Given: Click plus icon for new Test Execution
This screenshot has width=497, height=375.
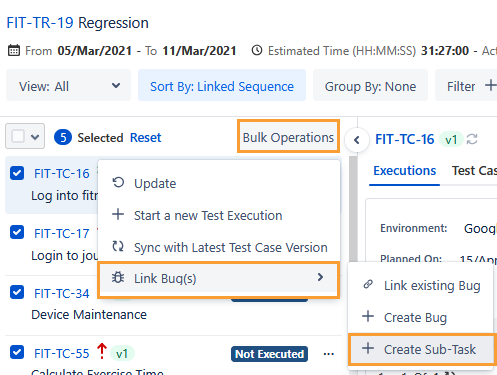Looking at the screenshot, I should pyautogui.click(x=118, y=214).
